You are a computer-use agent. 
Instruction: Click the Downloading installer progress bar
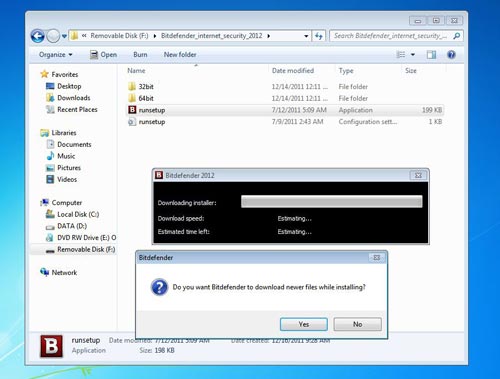click(332, 202)
